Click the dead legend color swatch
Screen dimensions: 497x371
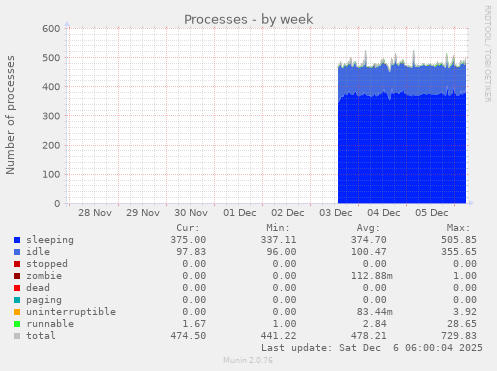(x=17, y=288)
